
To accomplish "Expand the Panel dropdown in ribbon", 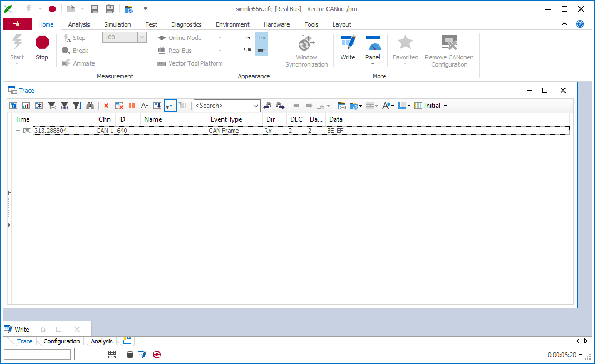I will click(x=373, y=63).
